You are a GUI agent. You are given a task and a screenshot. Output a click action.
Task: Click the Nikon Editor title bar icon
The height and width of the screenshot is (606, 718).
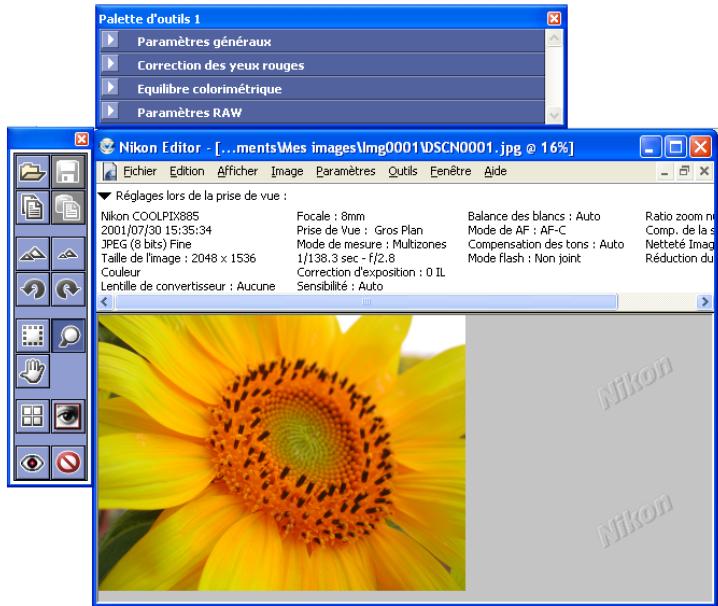pyautogui.click(x=107, y=147)
